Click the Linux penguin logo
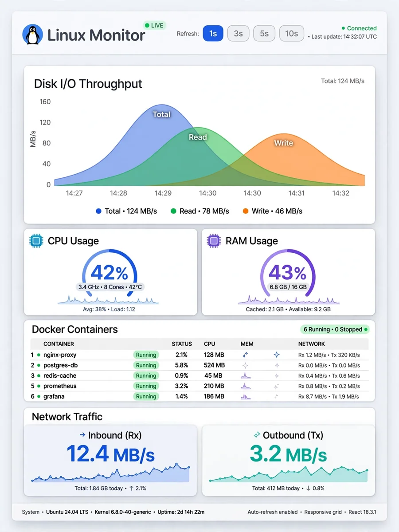Viewport: 399px width, 532px height. [x=32, y=35]
